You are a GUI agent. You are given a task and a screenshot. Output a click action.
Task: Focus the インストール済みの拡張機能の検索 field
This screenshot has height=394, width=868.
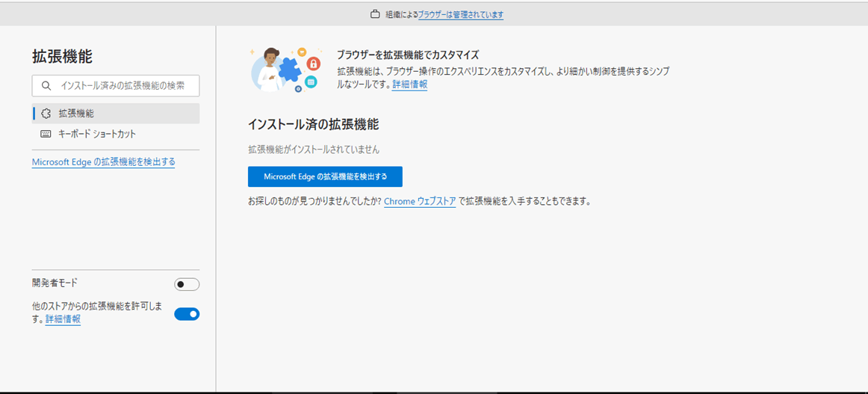point(116,86)
